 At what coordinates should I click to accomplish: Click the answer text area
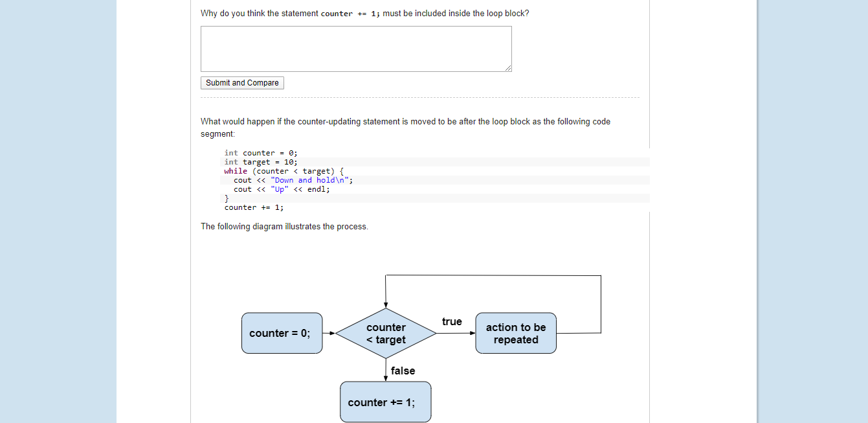[x=356, y=49]
